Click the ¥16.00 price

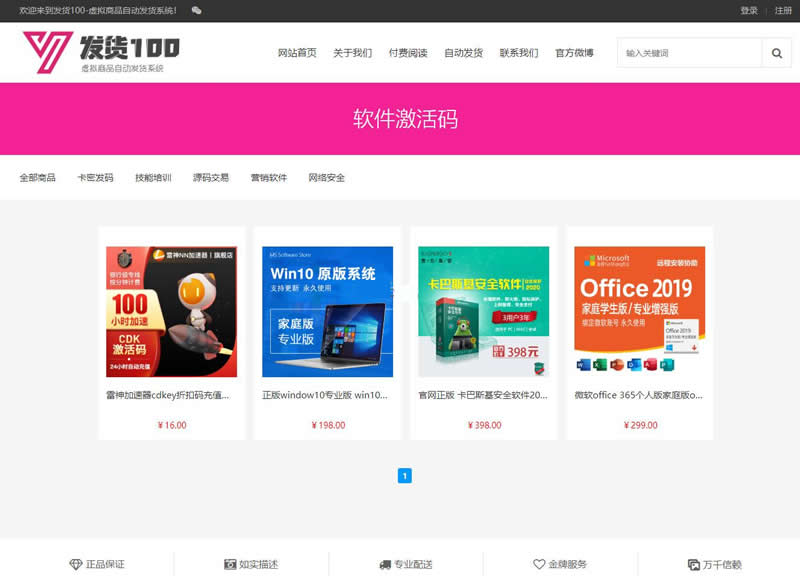[172, 425]
